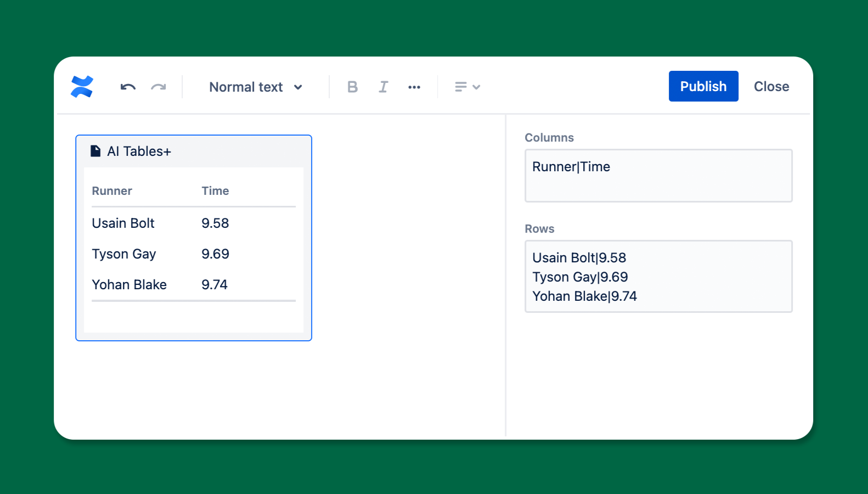Screen dimensions: 868x494
Task: Select the Tyson Gay table cell
Action: [x=124, y=254]
